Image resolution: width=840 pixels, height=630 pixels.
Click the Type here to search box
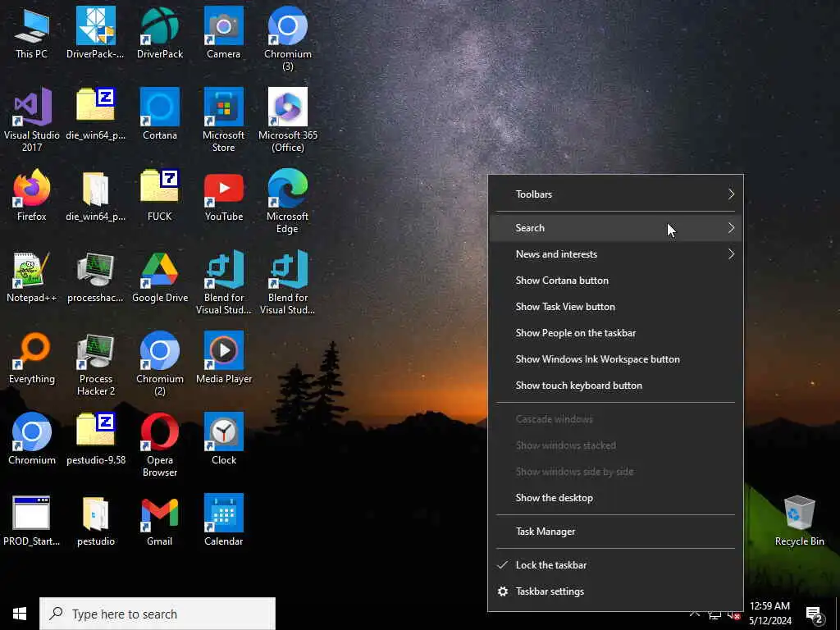coord(157,614)
